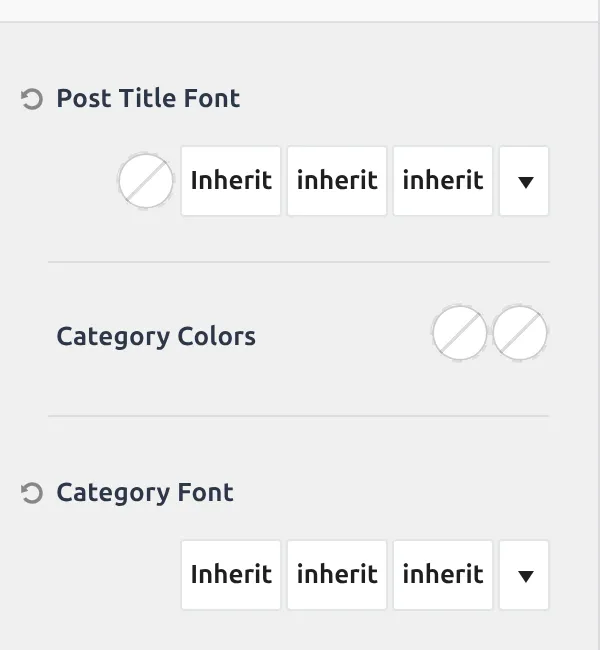Click the Post Title Font label

[148, 98]
